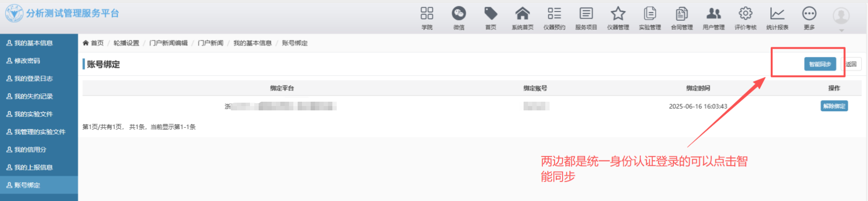Open 实验管理 file icon

pyautogui.click(x=650, y=13)
